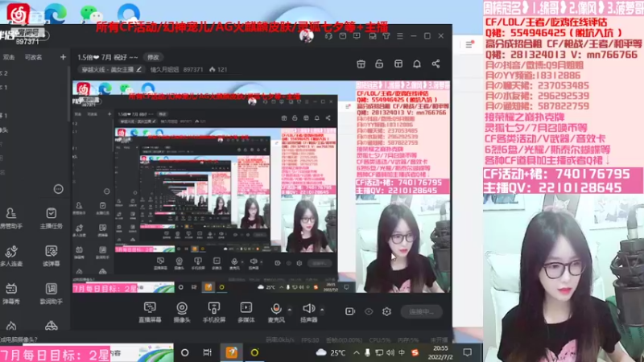
Task: Edit the 穿越火线 · 美女主播 category tag
Action: [111, 69]
